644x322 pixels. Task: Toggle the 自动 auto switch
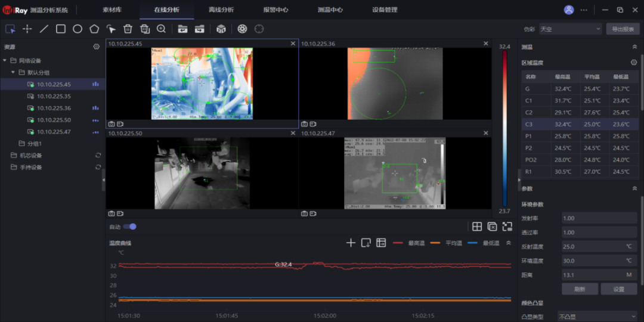tap(130, 227)
